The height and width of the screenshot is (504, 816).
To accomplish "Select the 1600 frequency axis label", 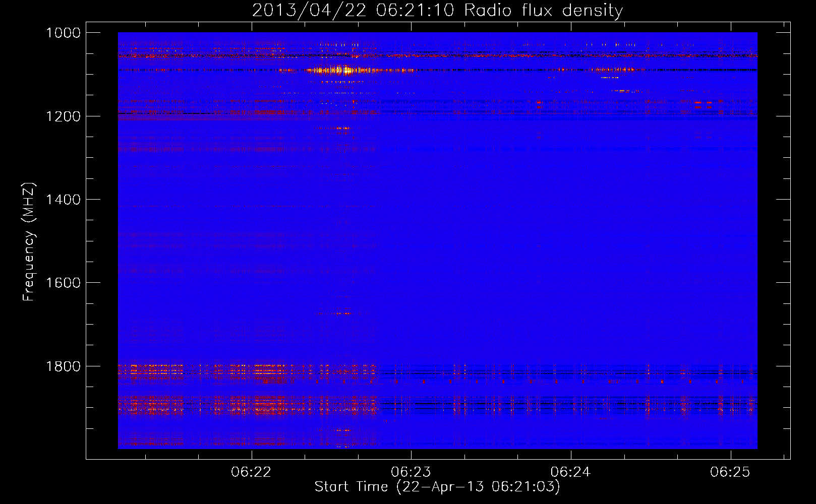I will [63, 283].
